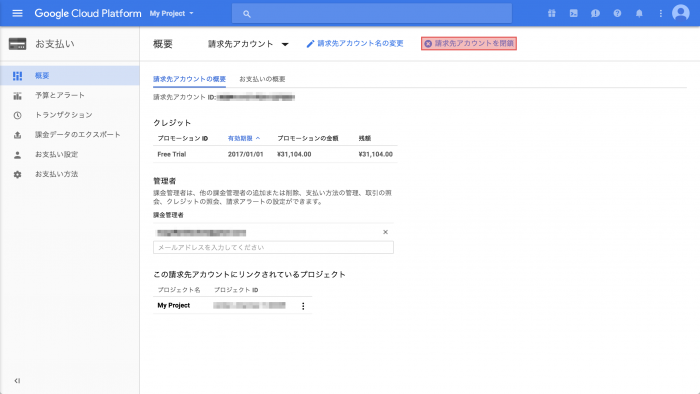Click the プロモーションの金額 column header

click(x=308, y=138)
